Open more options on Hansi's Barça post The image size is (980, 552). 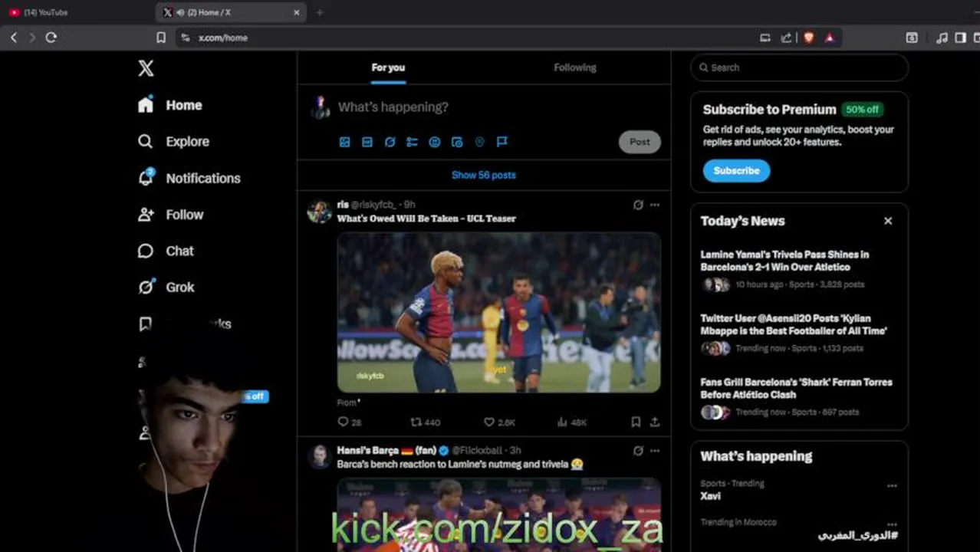[x=655, y=451]
